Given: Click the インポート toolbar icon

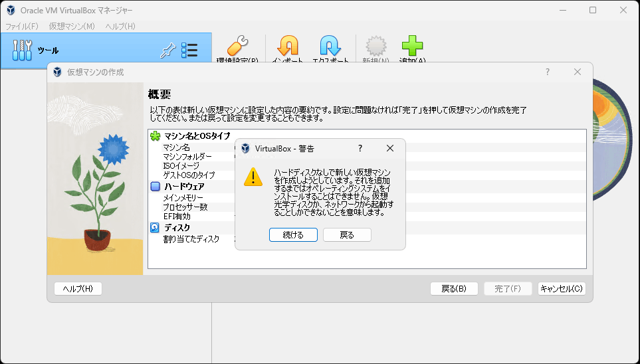Looking at the screenshot, I should (x=287, y=45).
